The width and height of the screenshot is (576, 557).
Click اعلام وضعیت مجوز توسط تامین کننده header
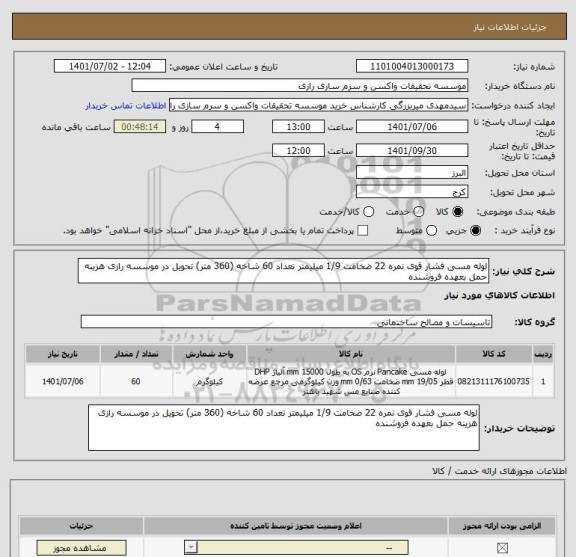pos(296,526)
